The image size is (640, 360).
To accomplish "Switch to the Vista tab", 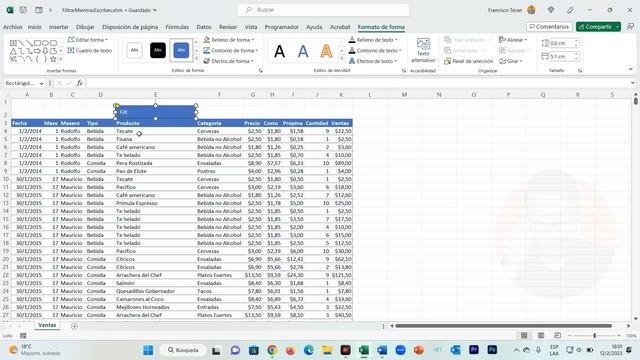I will (251, 27).
